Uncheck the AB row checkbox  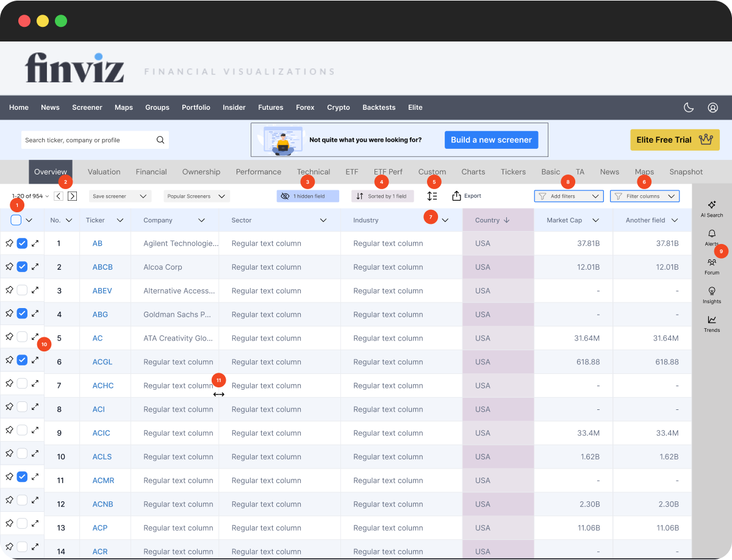[x=22, y=243]
